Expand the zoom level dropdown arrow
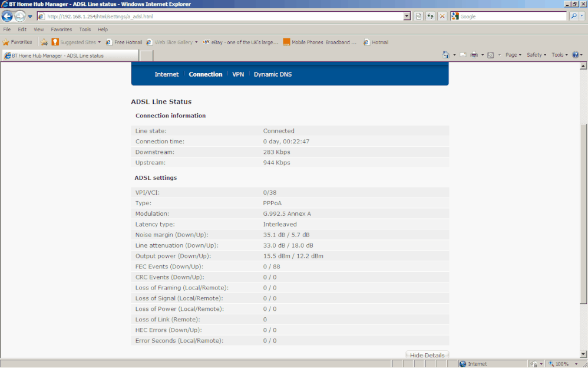 pos(576,364)
